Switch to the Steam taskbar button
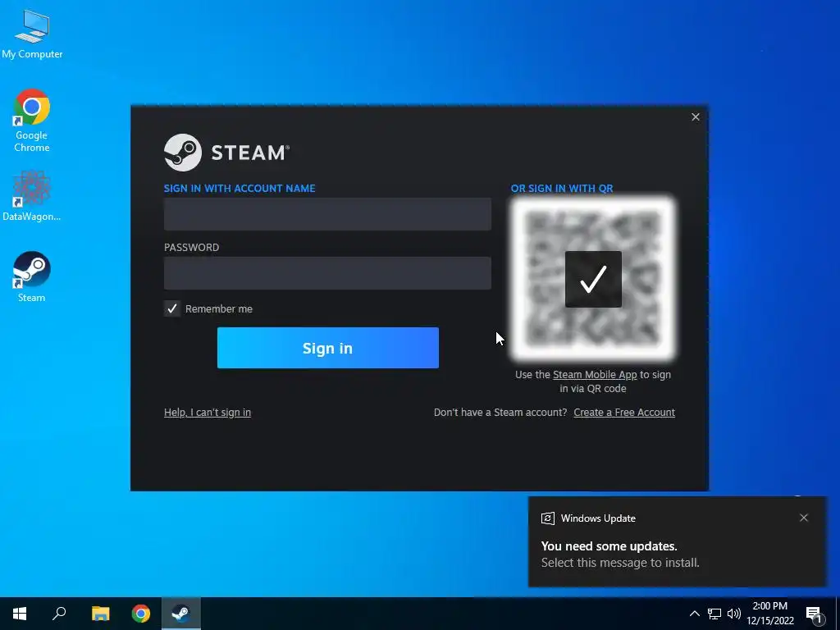Image resolution: width=840 pixels, height=630 pixels. (181, 614)
